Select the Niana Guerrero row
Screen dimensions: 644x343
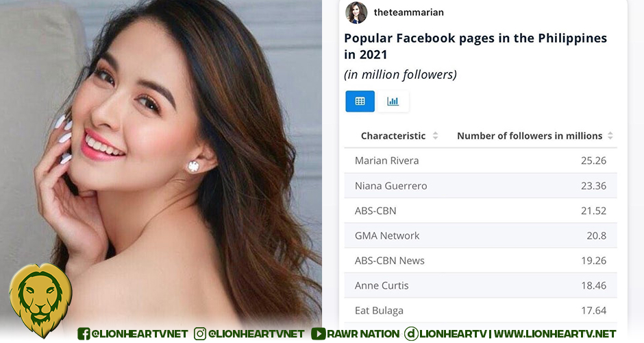[480, 185]
